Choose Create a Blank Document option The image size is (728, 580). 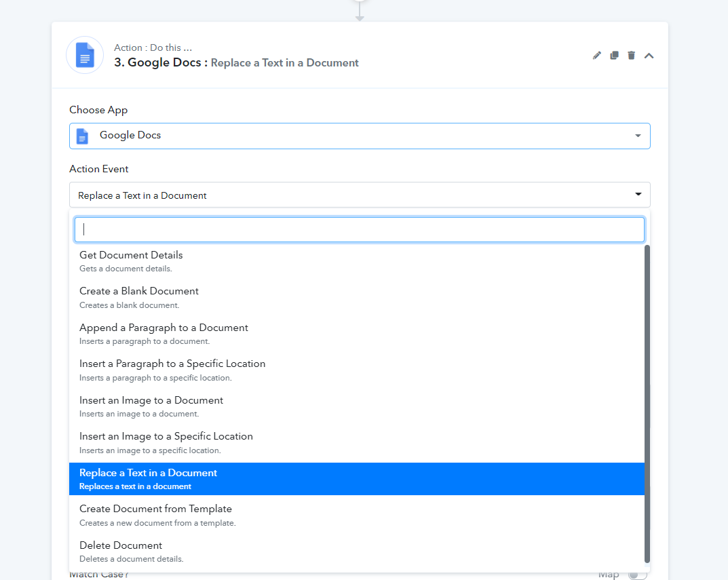357,298
